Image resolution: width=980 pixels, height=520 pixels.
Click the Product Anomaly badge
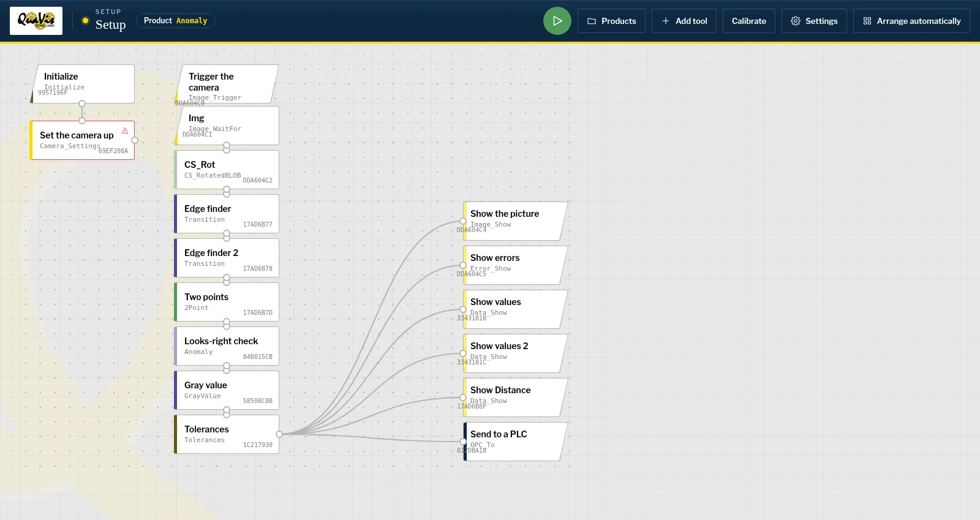176,21
